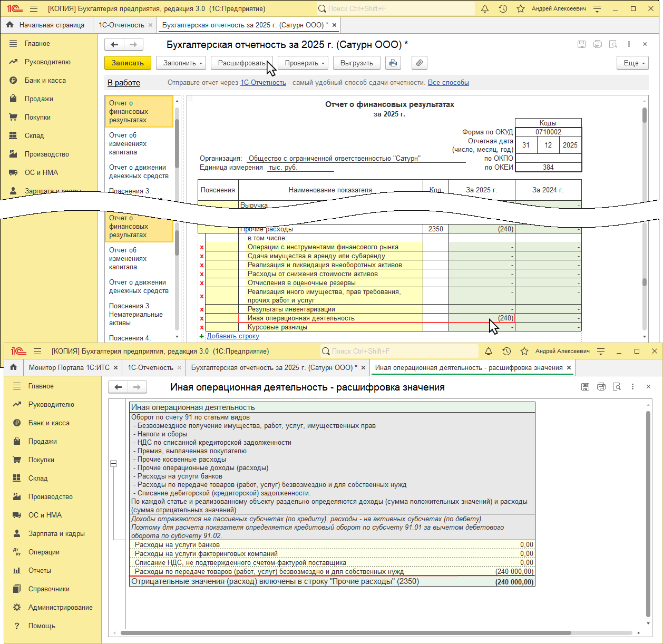Click the yellow Записать button
The height and width of the screenshot is (644, 663).
coord(128,63)
